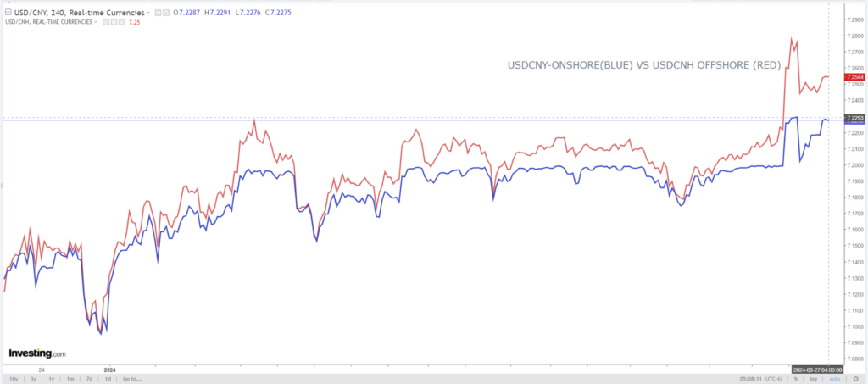Viewport: 868px width, 384px height.
Task: Click the 2024-03-27 date marker label
Action: click(817, 370)
